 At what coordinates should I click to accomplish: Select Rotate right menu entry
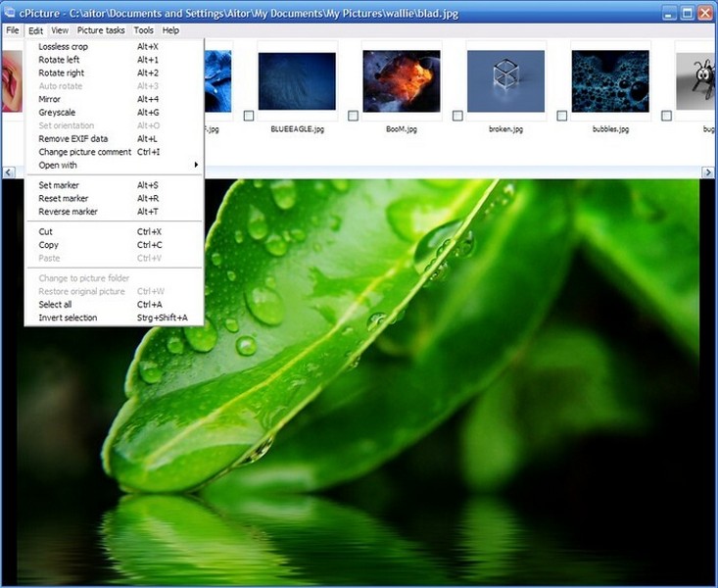click(114, 73)
